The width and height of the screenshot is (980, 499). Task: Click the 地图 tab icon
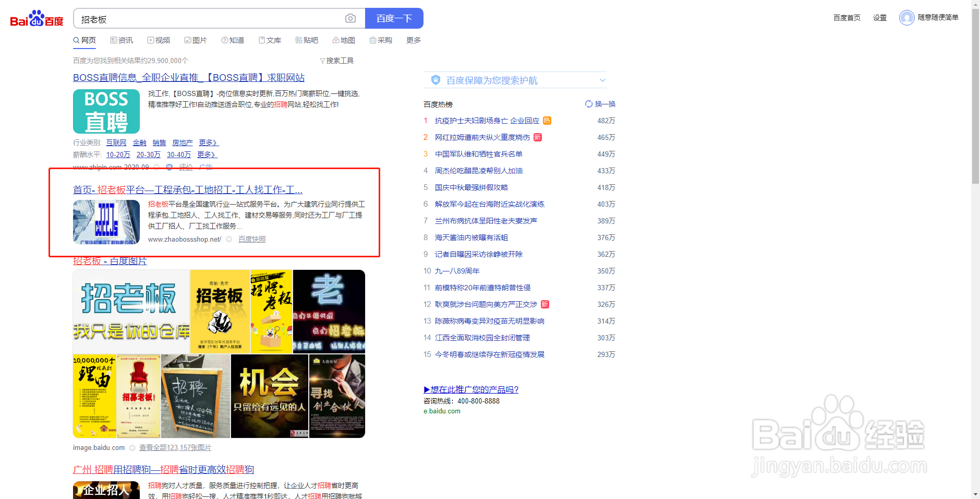tap(336, 40)
